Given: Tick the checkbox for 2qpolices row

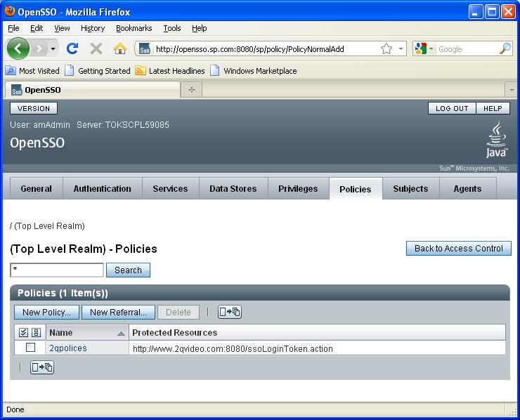Looking at the screenshot, I should point(30,348).
